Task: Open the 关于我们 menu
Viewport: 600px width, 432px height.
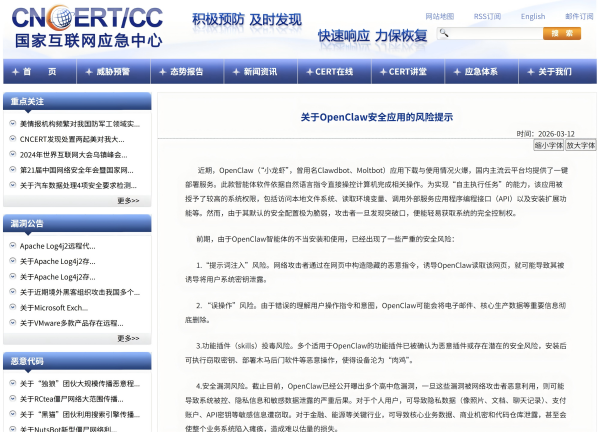Action: [555, 72]
